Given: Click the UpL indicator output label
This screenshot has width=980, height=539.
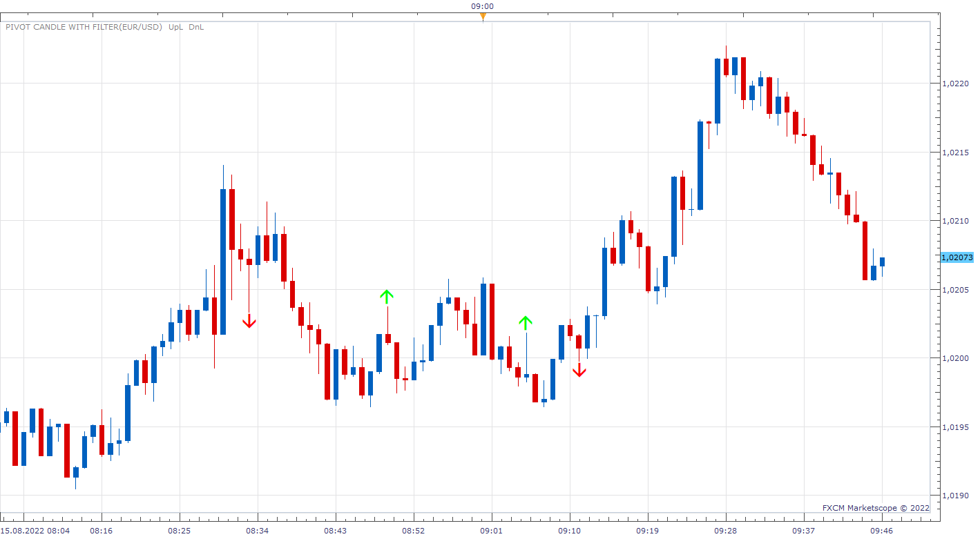Looking at the screenshot, I should (176, 27).
